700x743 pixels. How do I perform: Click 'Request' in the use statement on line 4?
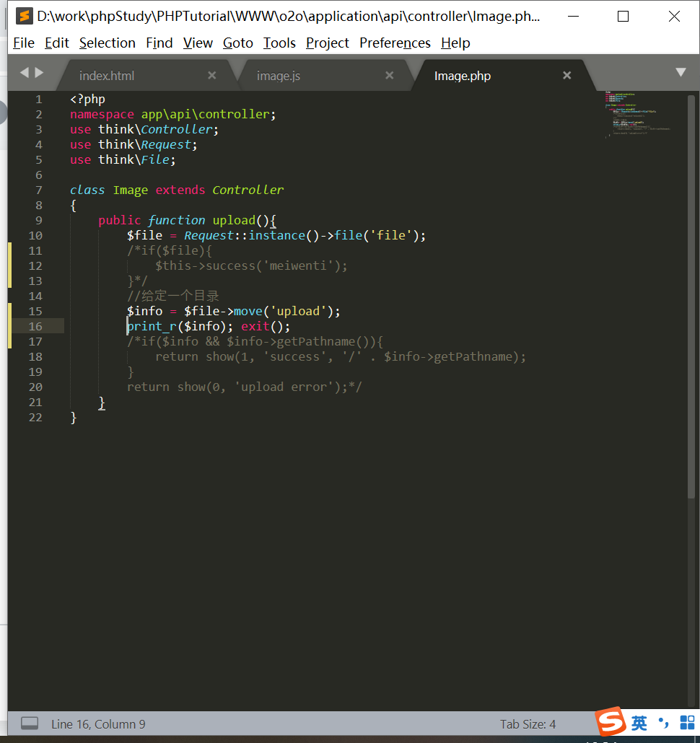(x=166, y=144)
